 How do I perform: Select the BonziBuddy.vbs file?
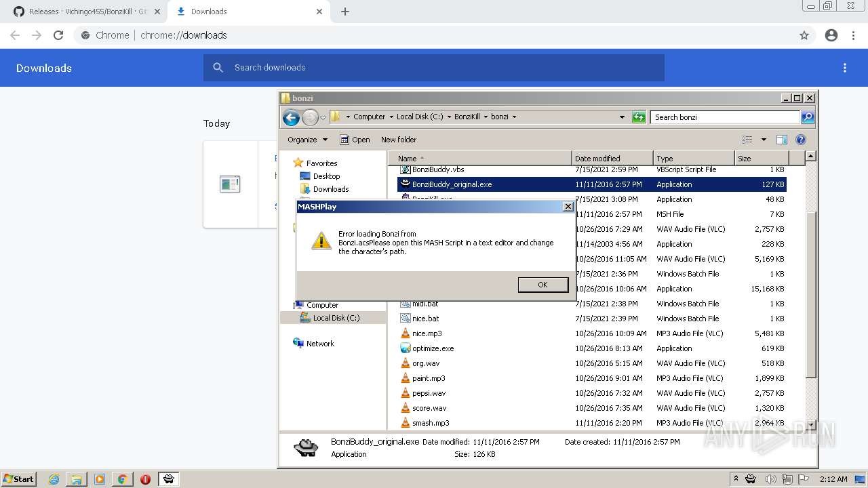pyautogui.click(x=438, y=169)
